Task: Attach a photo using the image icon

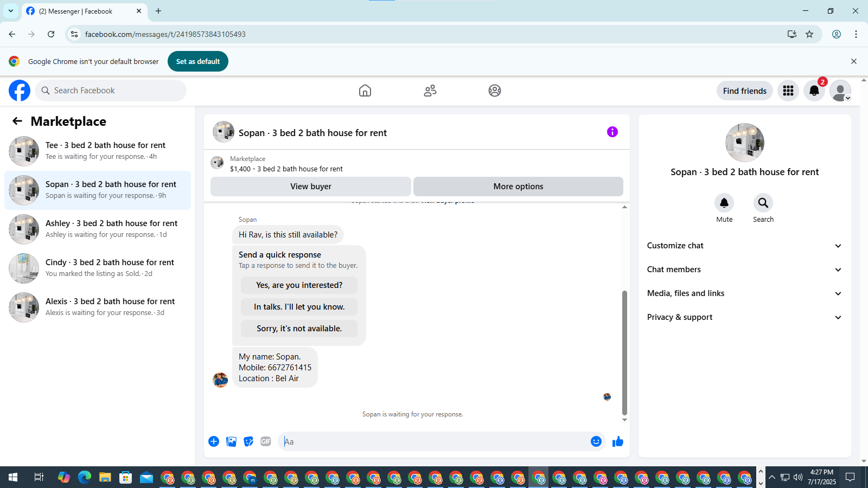Action: point(231,441)
